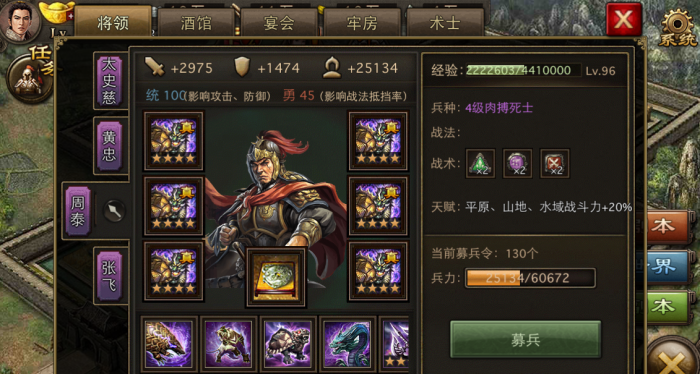Image resolution: width=700 pixels, height=374 pixels.
Task: Open the 牢房 tab
Action: pos(362,22)
